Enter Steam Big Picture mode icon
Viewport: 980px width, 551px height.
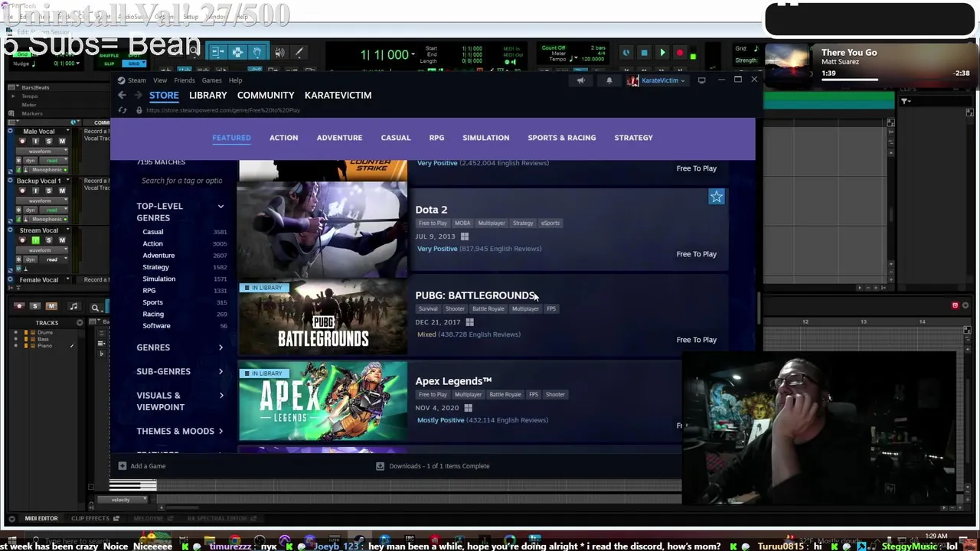(701, 80)
